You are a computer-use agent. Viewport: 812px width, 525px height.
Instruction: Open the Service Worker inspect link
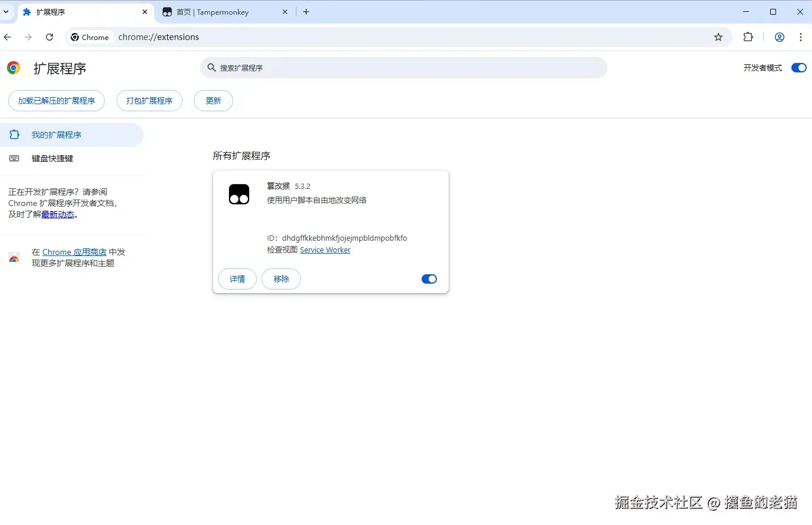(x=325, y=250)
